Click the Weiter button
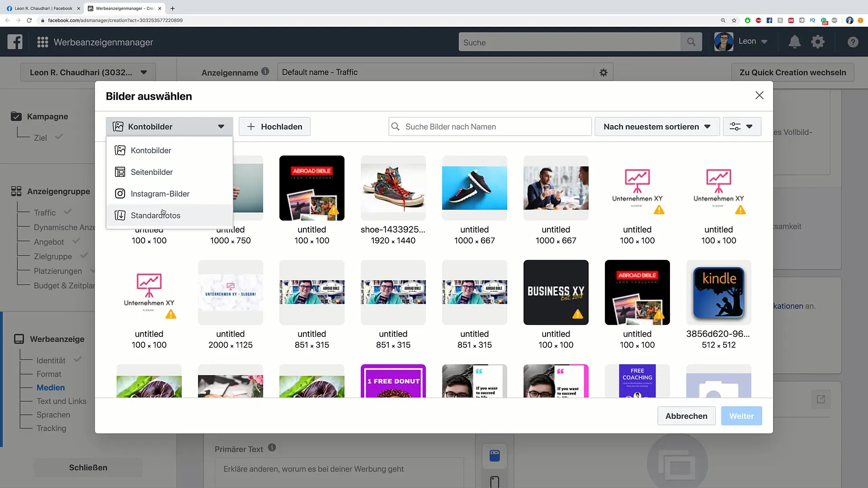This screenshot has height=488, width=868. point(741,416)
